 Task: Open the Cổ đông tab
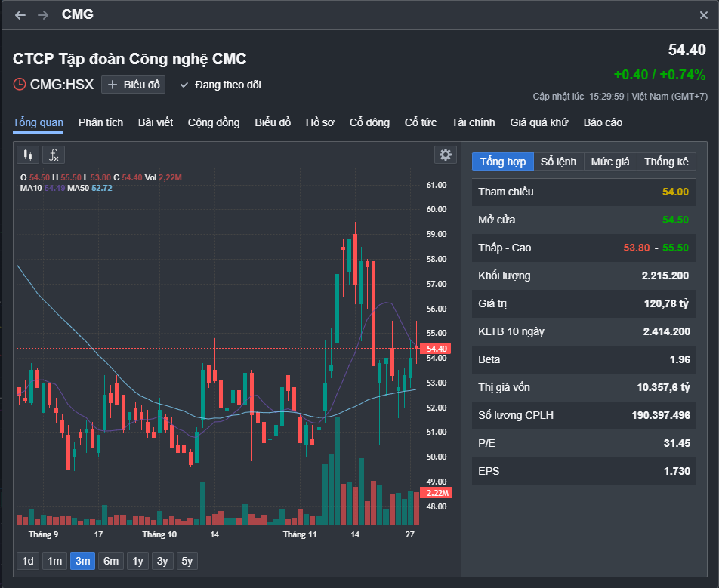pyautogui.click(x=369, y=122)
